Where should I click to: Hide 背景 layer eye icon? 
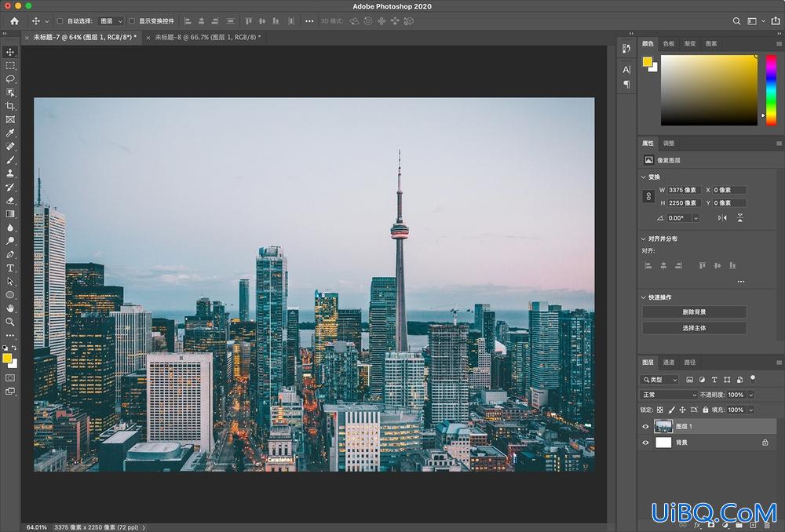645,443
